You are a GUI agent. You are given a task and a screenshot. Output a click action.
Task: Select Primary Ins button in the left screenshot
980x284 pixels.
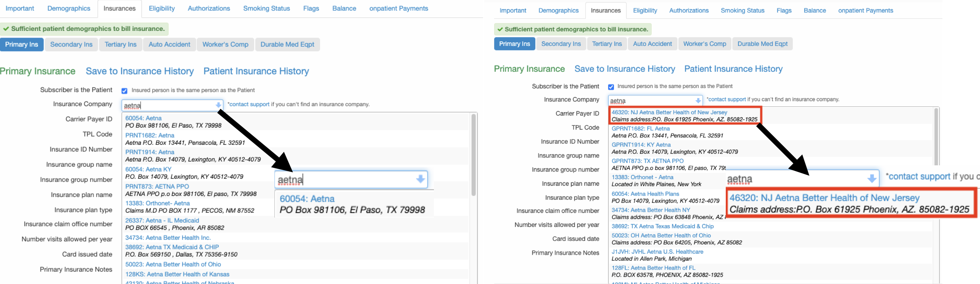[x=22, y=45]
